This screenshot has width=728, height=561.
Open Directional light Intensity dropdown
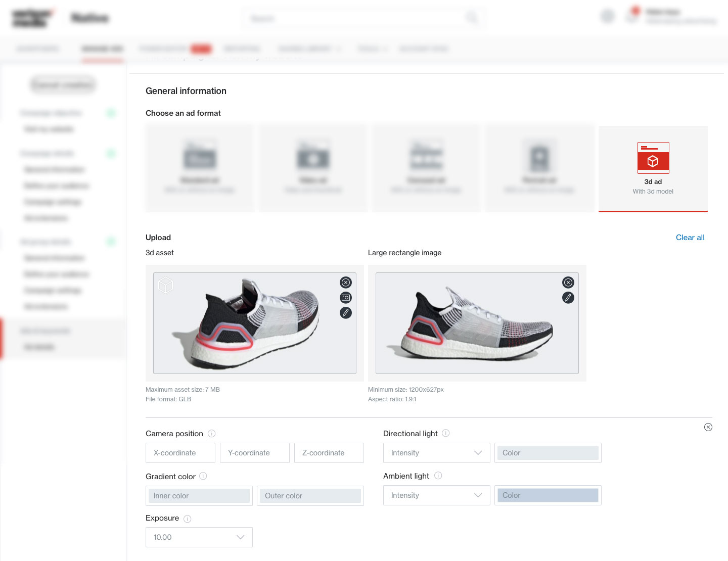[x=437, y=453]
